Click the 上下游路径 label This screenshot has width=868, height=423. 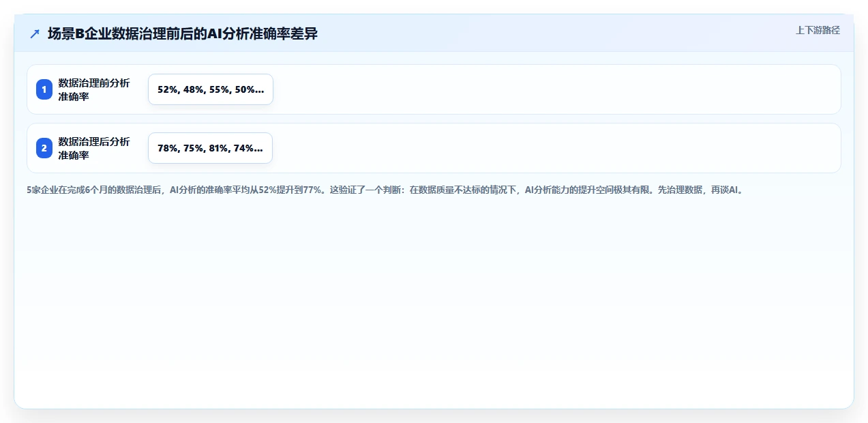[818, 30]
